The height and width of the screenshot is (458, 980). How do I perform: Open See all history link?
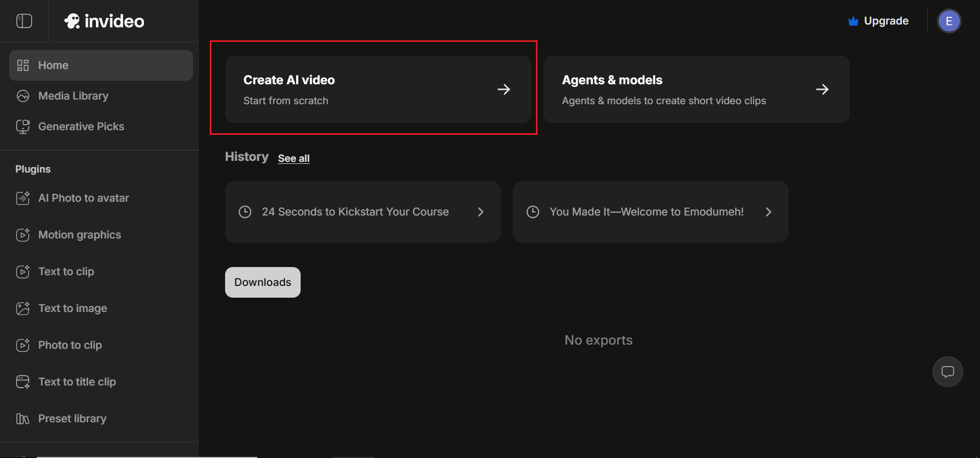293,158
